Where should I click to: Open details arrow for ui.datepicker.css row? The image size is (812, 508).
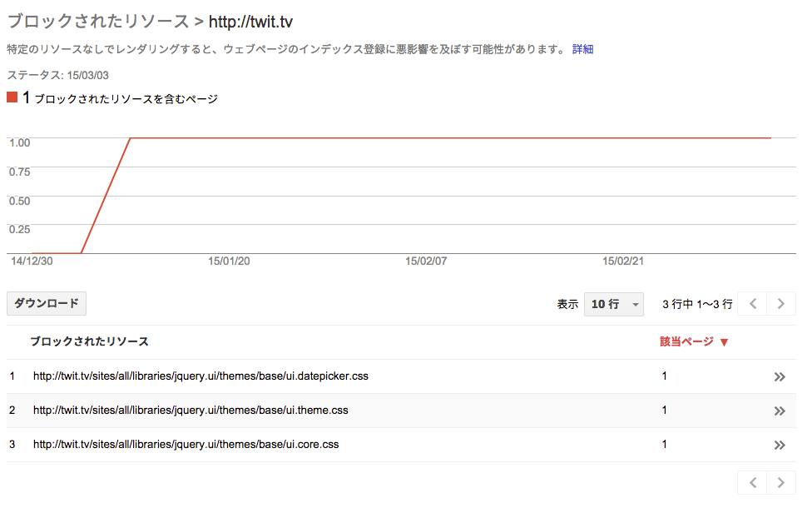click(780, 377)
